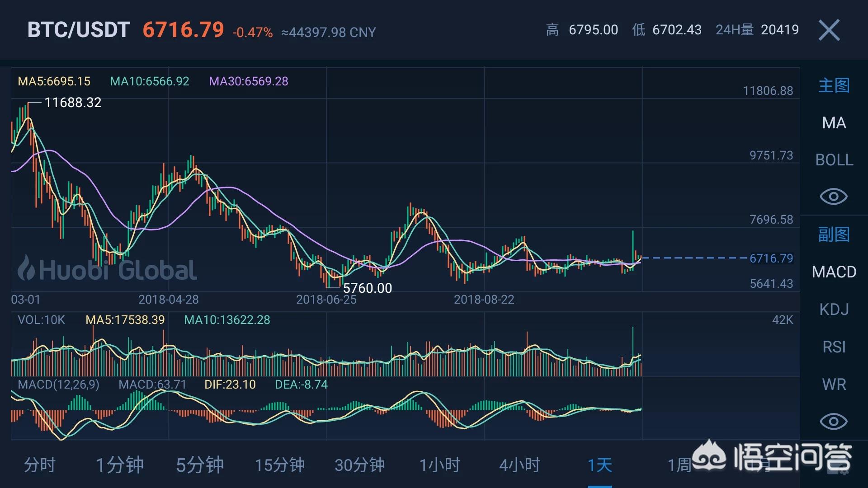Select the 1天 daily interval tab
This screenshot has height=488, width=868.
tap(600, 465)
